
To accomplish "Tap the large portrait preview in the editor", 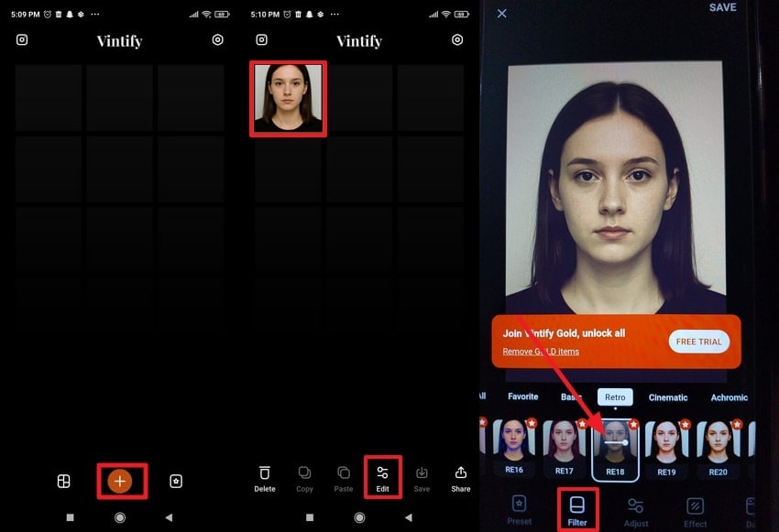I will pos(615,188).
